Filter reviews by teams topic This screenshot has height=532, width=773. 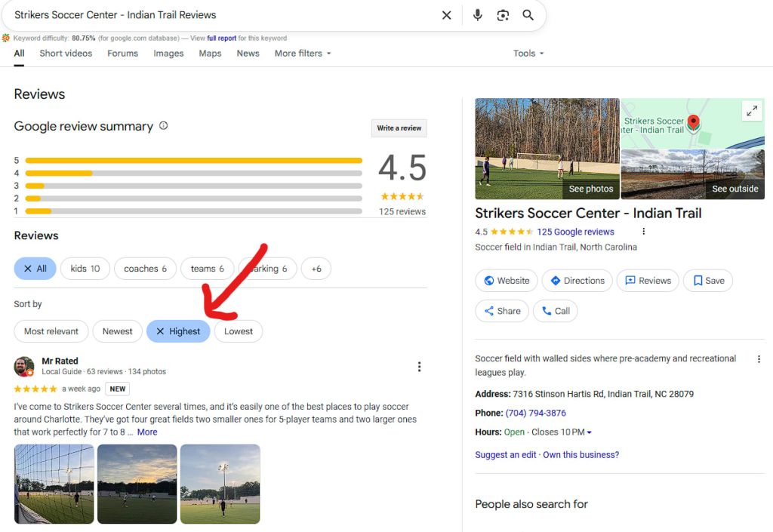[207, 269]
